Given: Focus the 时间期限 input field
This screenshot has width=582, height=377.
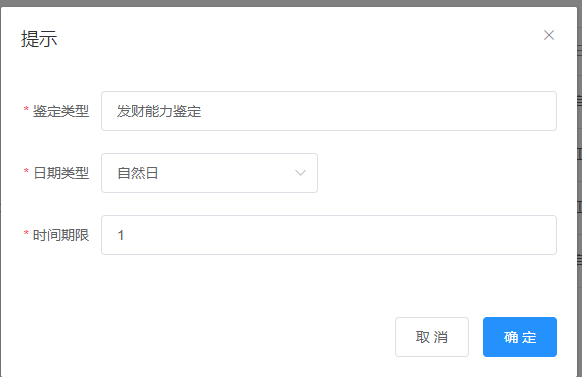Looking at the screenshot, I should click(x=329, y=235).
